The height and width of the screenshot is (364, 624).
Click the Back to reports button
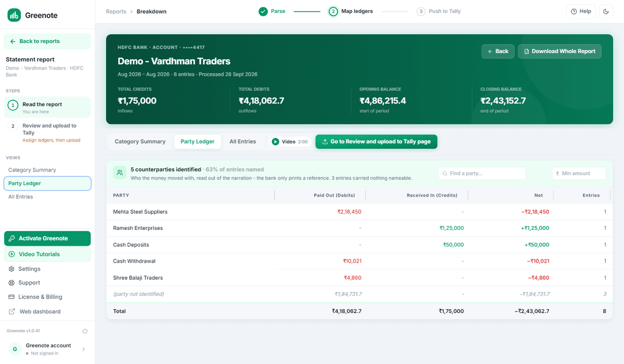(x=47, y=41)
